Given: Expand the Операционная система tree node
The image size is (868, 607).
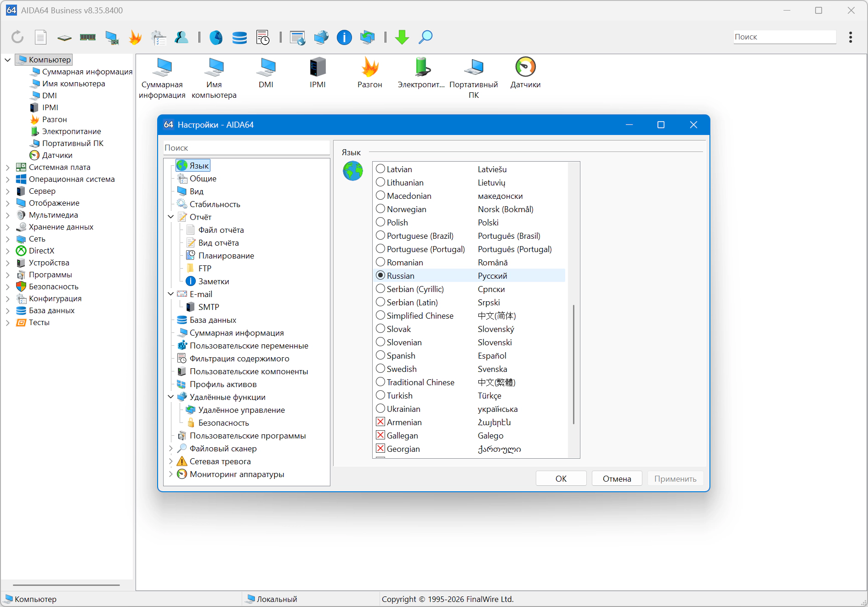Looking at the screenshot, I should (x=8, y=179).
